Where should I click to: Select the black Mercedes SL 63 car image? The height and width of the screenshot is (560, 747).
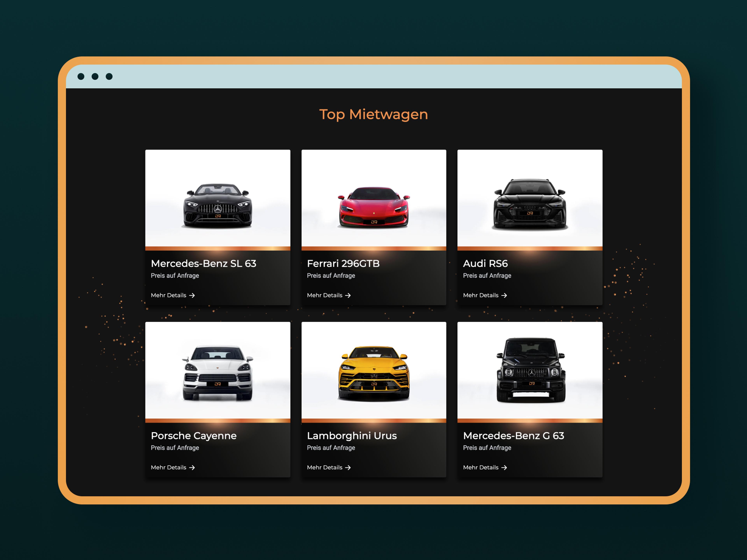[x=218, y=206]
